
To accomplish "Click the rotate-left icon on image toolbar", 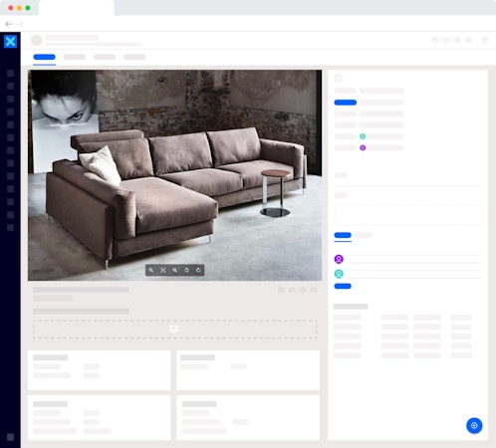I will click(186, 270).
